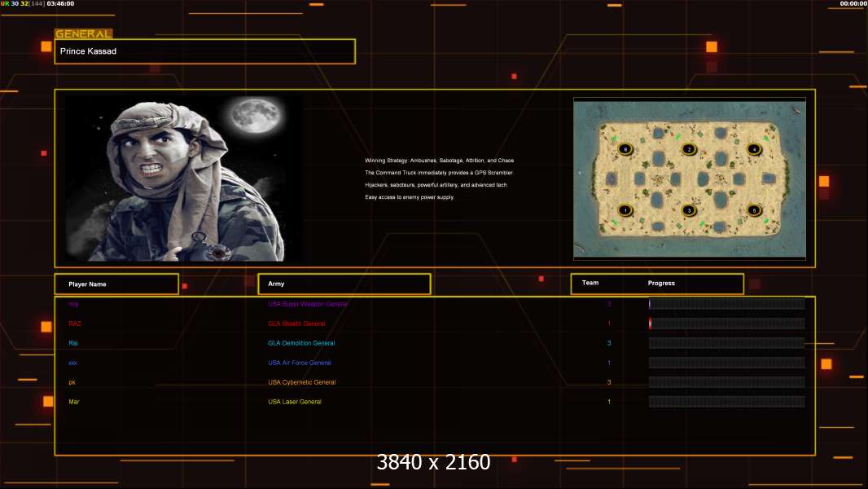Select start position 1 marker on map

tap(625, 210)
